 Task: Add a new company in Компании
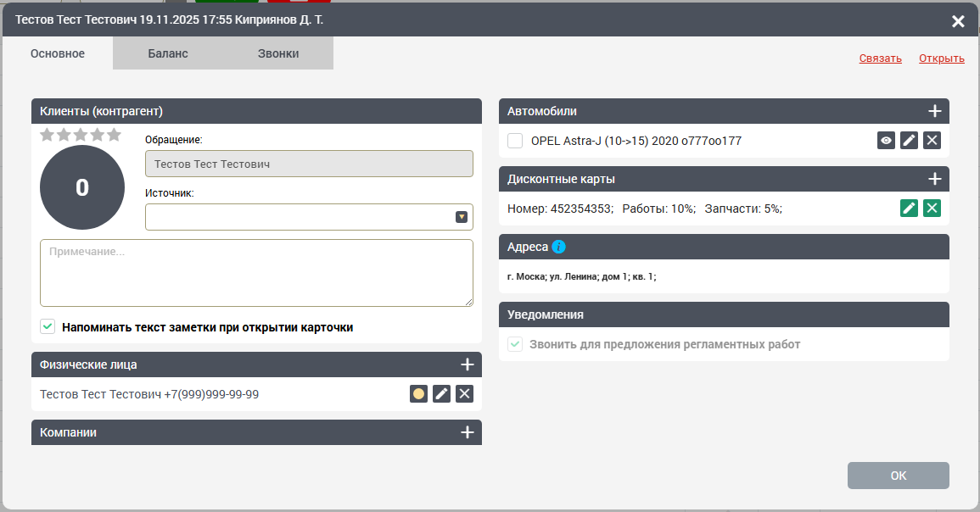[x=467, y=432]
